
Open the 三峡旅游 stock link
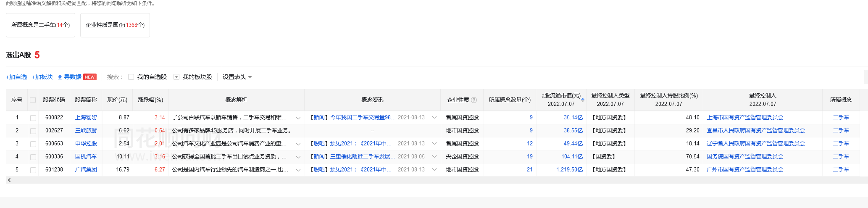86,131
